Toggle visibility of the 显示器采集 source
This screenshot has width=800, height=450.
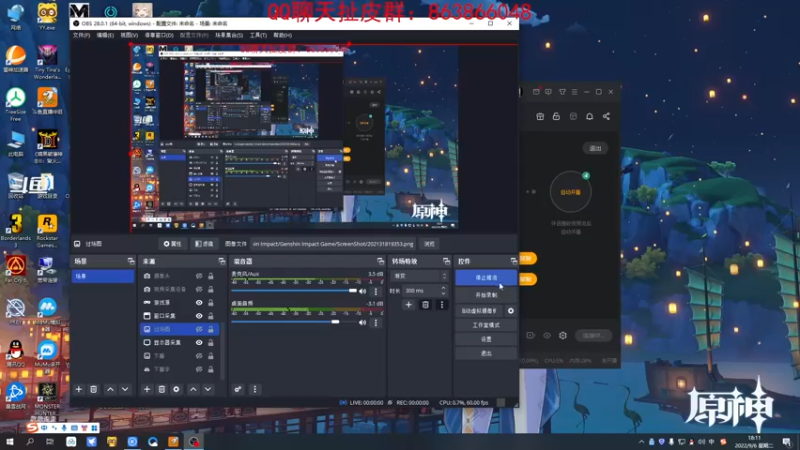click(x=199, y=343)
